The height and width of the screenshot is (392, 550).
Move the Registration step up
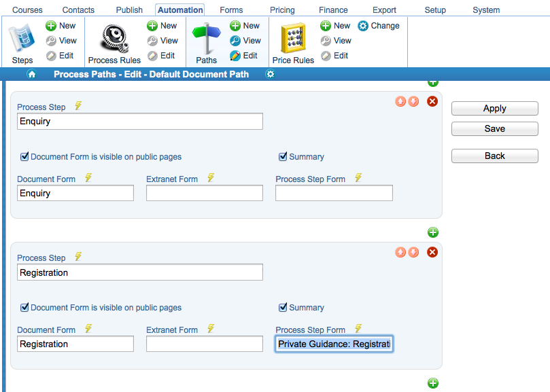(400, 252)
